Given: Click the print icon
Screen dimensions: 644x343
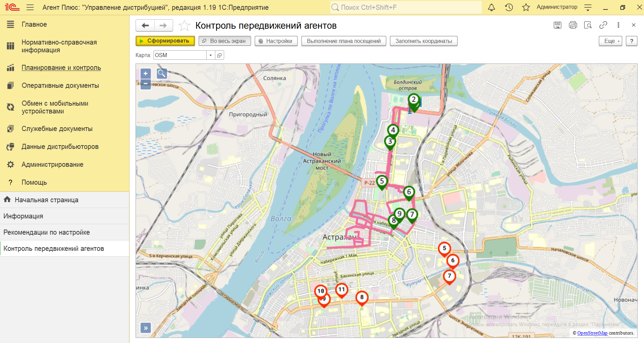Looking at the screenshot, I should (x=573, y=25).
